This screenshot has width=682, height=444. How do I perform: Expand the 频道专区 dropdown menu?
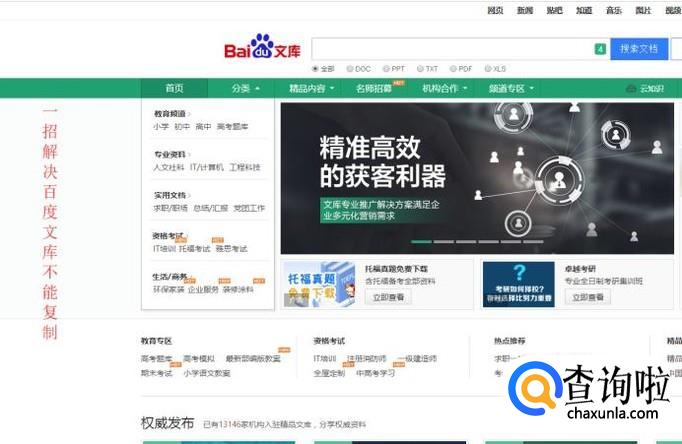511,88
